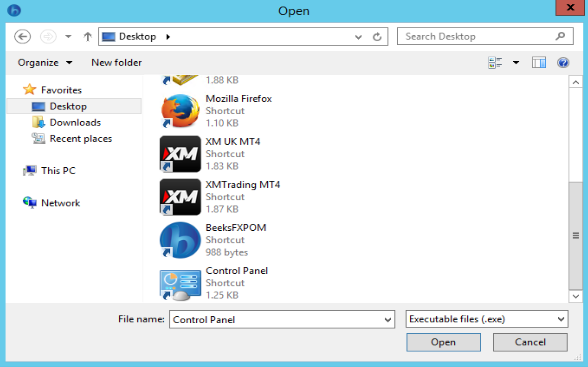Screen dimensions: 588x367
Task: Change the view layout icon
Action: pos(495,63)
